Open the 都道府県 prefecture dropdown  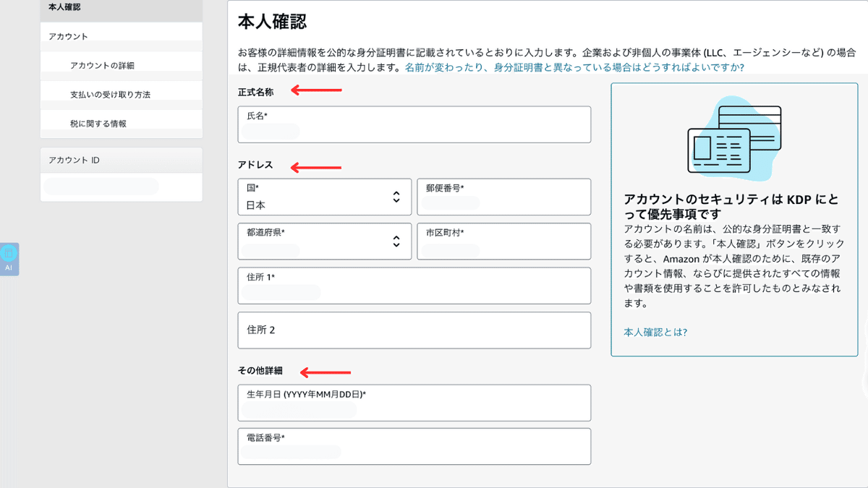pyautogui.click(x=324, y=241)
